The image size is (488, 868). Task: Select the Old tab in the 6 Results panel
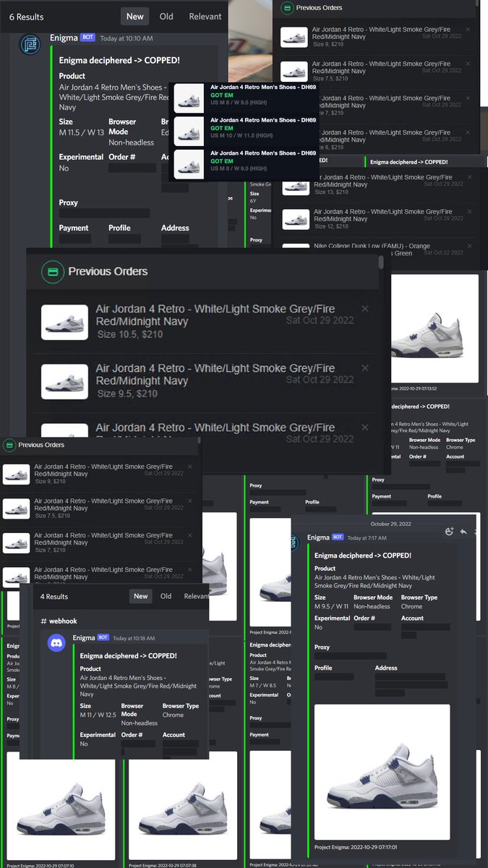166,17
